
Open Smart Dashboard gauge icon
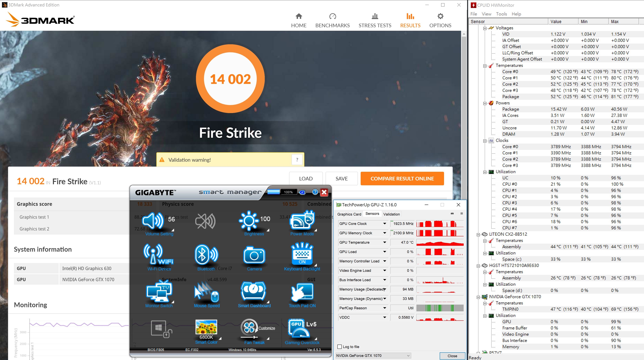click(253, 291)
